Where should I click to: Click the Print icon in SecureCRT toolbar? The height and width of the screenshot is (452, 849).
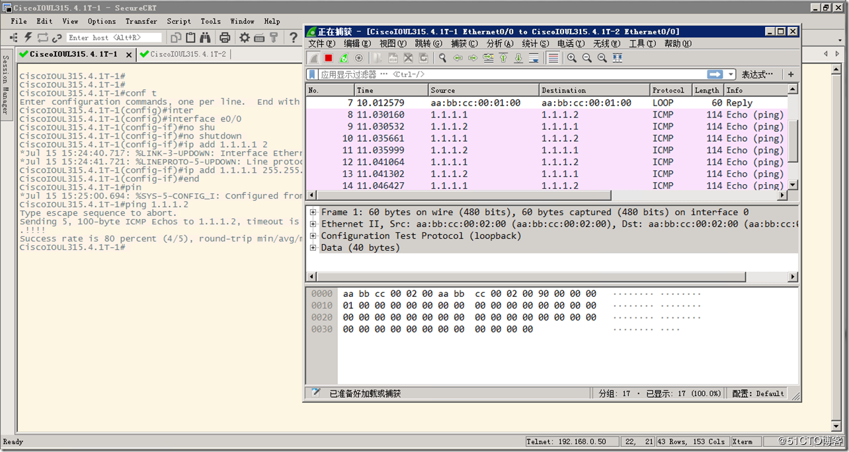tap(225, 37)
